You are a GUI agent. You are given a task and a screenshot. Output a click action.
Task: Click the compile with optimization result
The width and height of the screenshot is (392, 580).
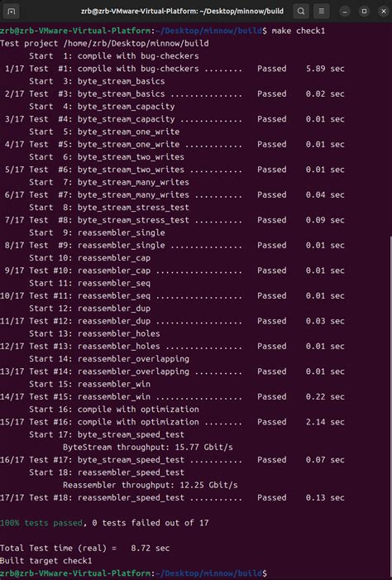click(172, 422)
